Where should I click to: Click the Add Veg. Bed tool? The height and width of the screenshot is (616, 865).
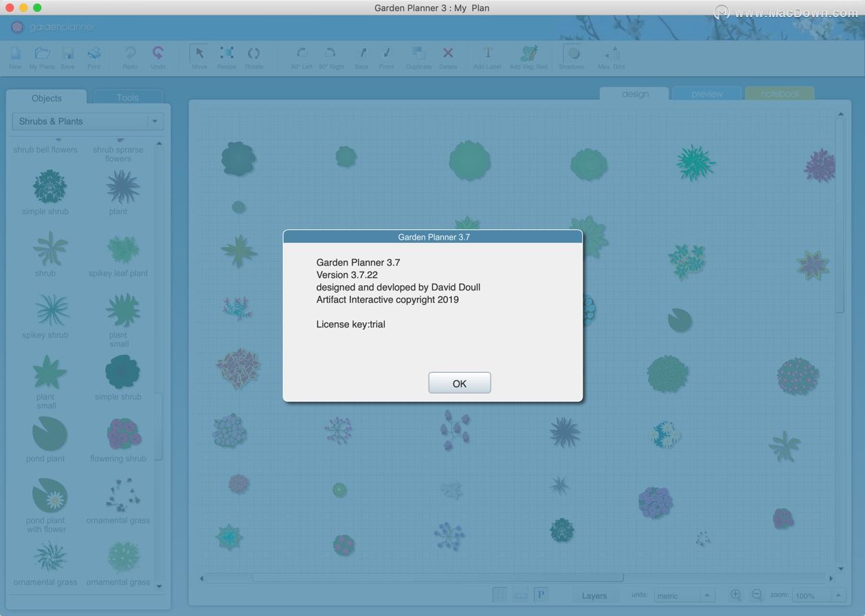click(528, 53)
